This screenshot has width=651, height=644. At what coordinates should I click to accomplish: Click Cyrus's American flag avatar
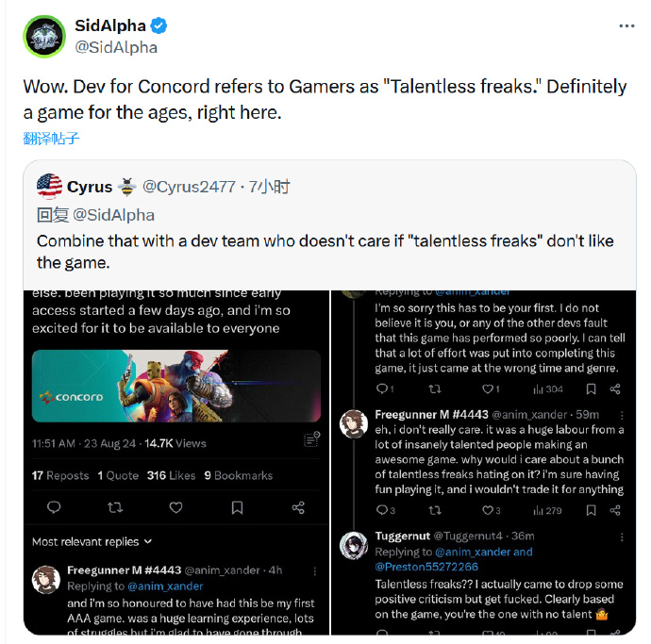point(49,187)
